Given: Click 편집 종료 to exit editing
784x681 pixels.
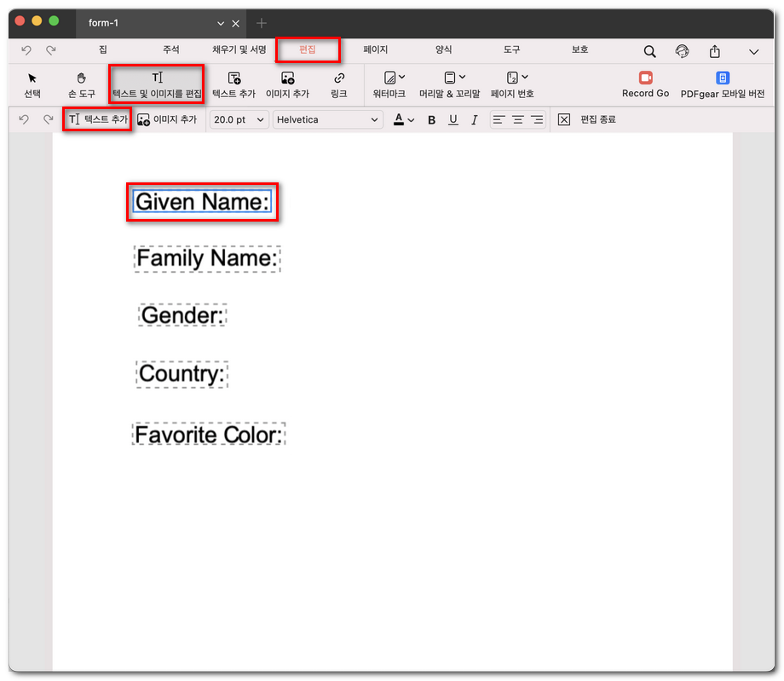Looking at the screenshot, I should tap(587, 120).
